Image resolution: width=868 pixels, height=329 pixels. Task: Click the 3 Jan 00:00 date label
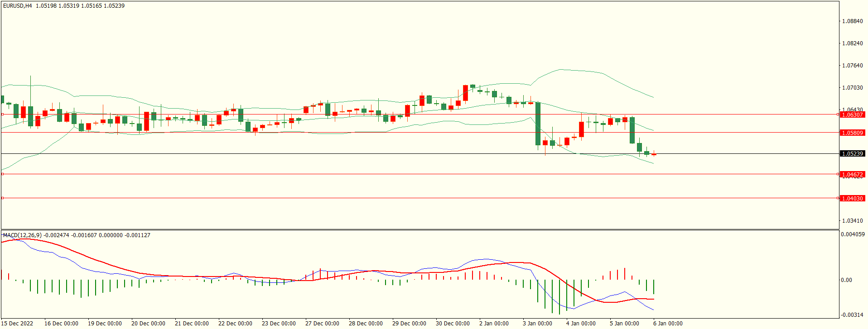click(x=537, y=324)
